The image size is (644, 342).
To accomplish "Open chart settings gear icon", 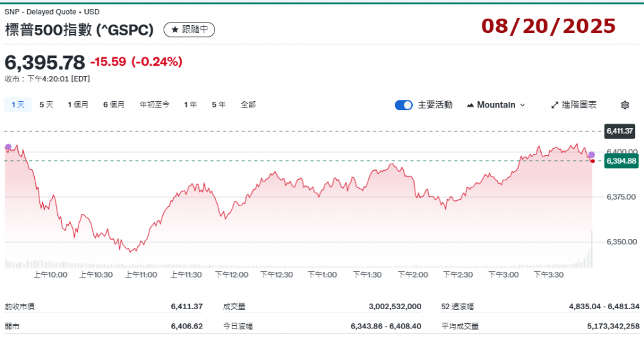I will (x=625, y=105).
